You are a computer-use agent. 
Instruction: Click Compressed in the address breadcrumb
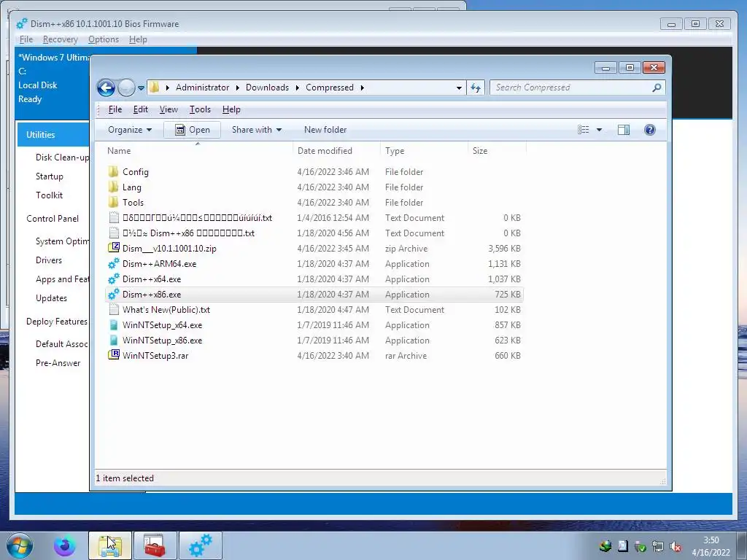click(x=329, y=87)
